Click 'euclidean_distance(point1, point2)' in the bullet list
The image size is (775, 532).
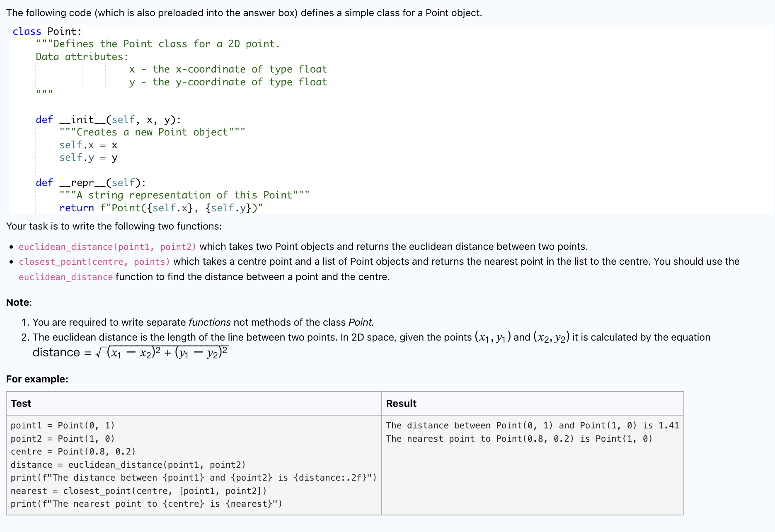click(107, 247)
